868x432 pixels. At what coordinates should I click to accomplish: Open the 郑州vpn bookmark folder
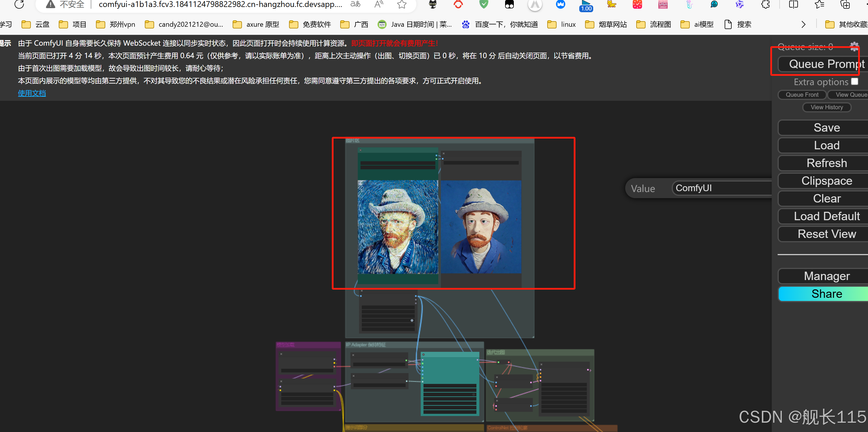pos(115,24)
